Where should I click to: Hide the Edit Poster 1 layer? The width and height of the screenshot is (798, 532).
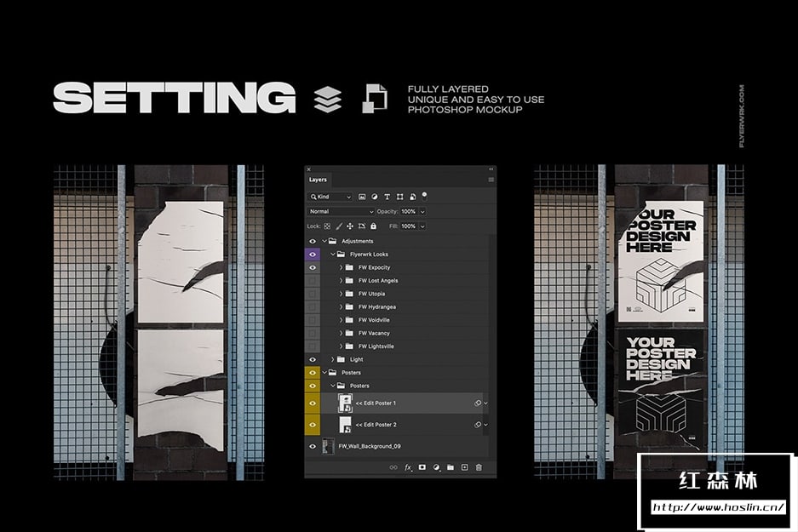(x=313, y=403)
